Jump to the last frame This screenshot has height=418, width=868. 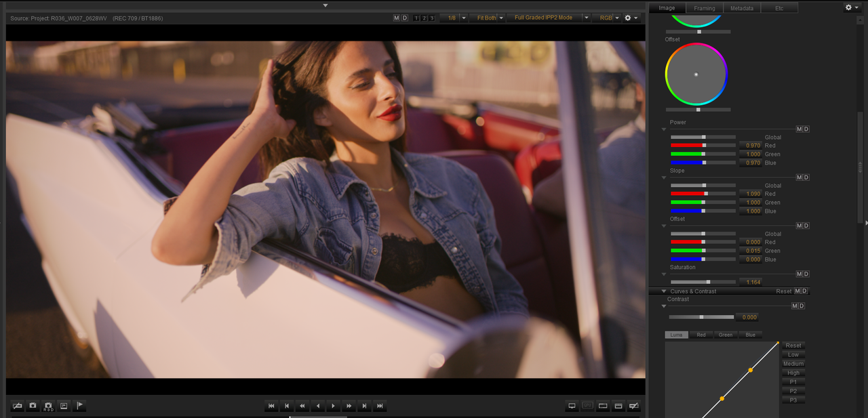pos(380,406)
